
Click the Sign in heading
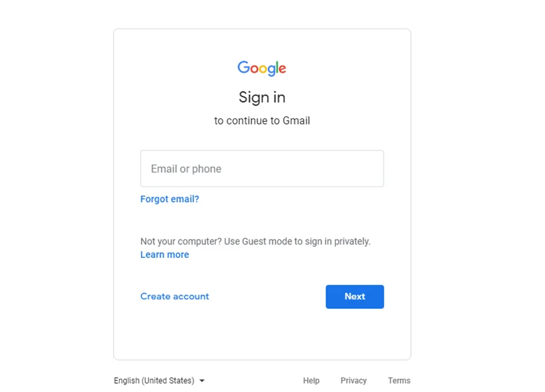262,97
